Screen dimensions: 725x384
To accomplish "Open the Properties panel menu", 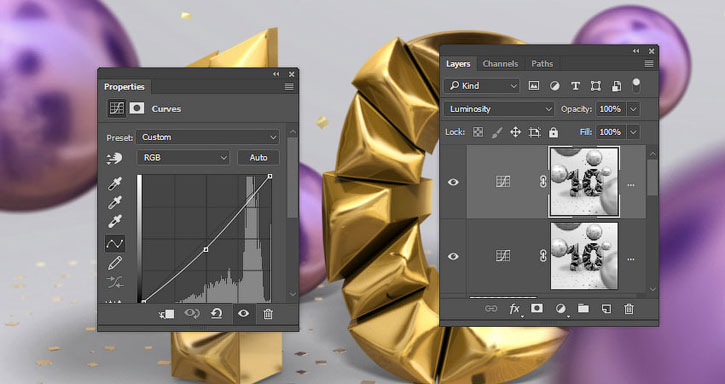I will point(289,87).
